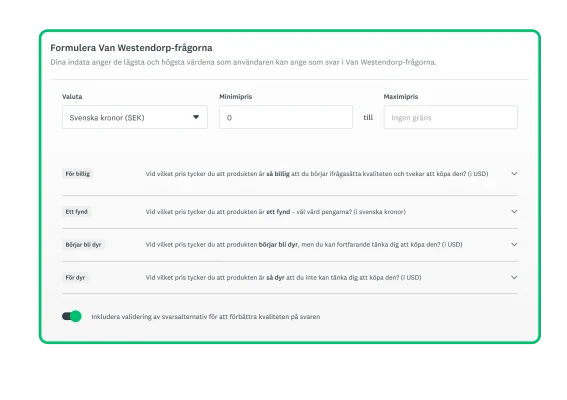Click the 'så billig' question text
The height and width of the screenshot is (400, 567).
coord(317,174)
